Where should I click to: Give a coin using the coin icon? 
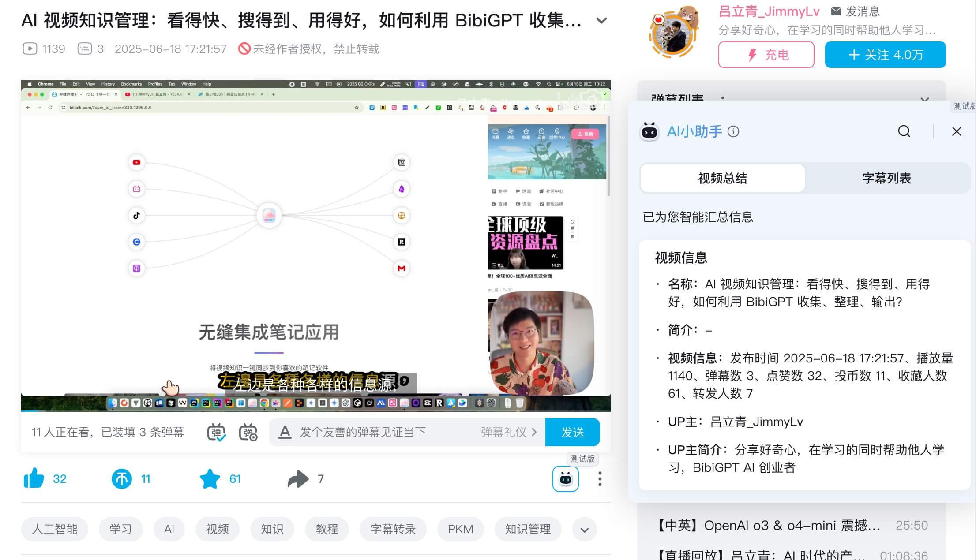tap(123, 479)
